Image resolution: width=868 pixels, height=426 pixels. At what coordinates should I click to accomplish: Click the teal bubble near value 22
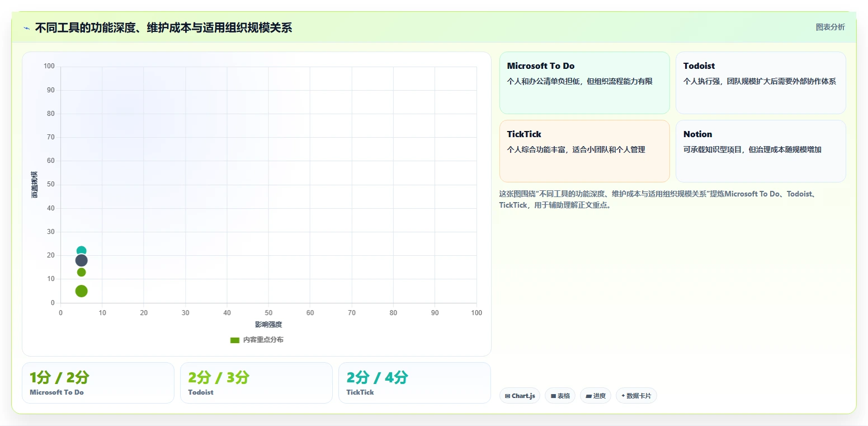coord(81,251)
